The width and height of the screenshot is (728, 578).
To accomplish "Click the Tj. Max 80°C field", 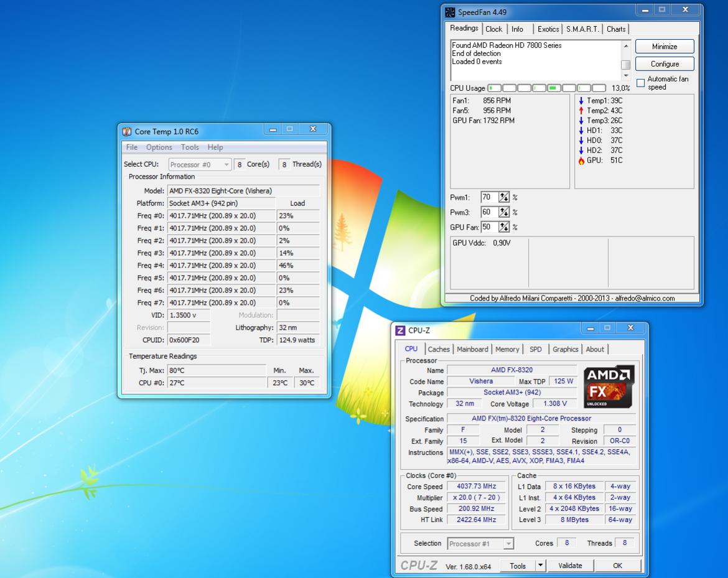I will tap(217, 370).
